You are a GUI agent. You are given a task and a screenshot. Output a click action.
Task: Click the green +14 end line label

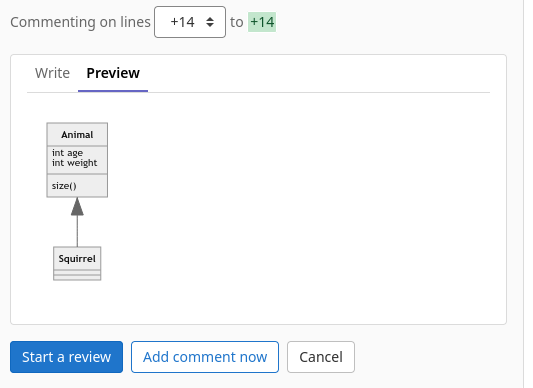point(262,22)
